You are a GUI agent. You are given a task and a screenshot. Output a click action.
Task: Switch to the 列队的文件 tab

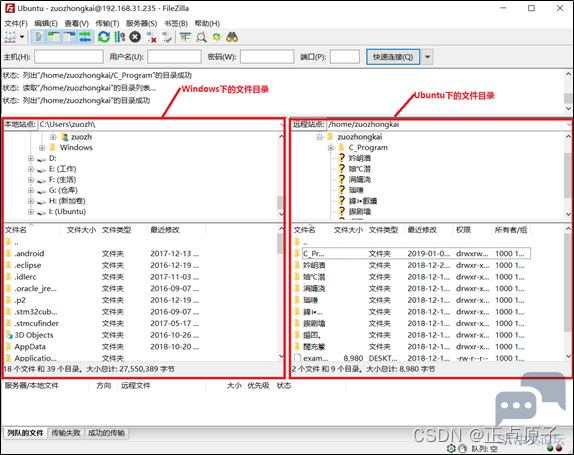[x=25, y=433]
